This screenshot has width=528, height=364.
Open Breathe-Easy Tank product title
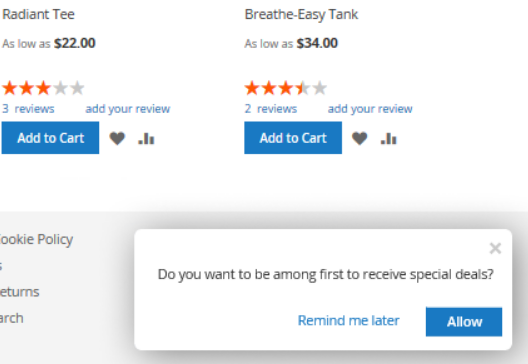click(301, 15)
